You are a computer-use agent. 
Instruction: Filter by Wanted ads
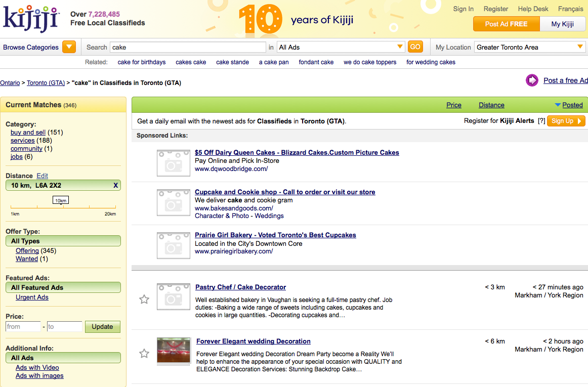tap(27, 259)
